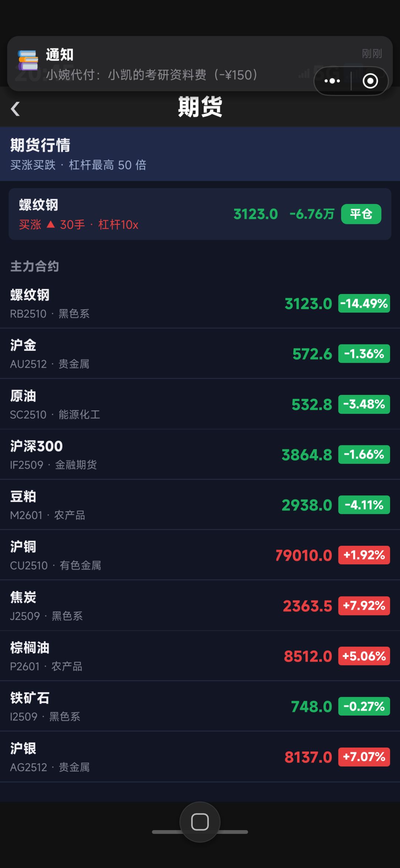The image size is (400, 868).
Task: Tap the +1.92% badge for 沪铜
Action: tap(364, 555)
